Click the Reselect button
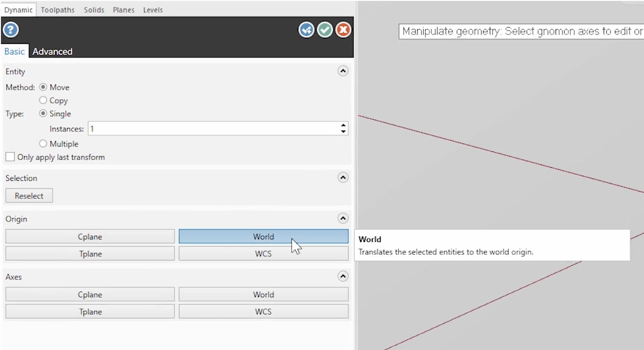Viewport: 644px width, 350px height. pos(29,196)
